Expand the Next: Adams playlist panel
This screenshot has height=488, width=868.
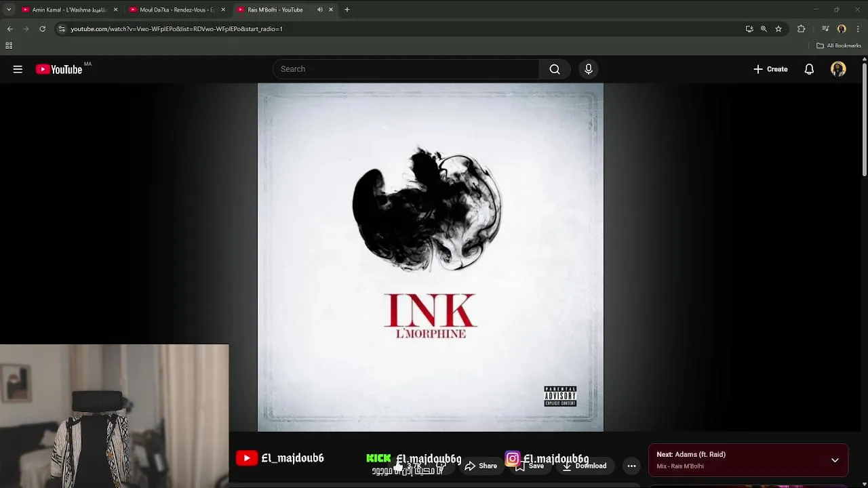coord(835,460)
